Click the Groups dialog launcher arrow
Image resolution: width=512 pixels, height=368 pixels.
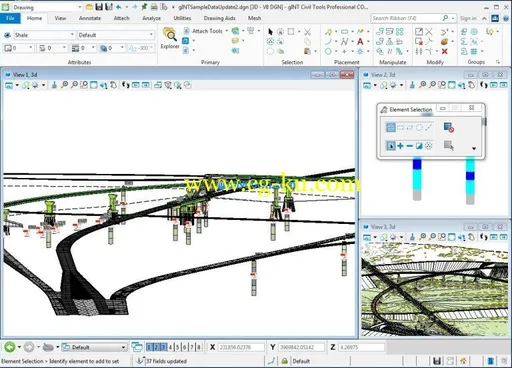[498, 62]
